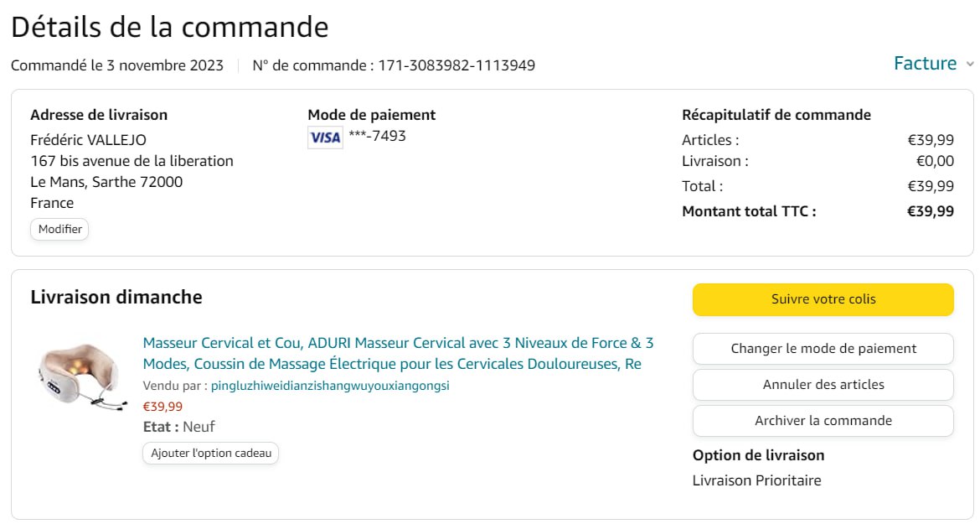This screenshot has width=980, height=524.
Task: Click the VISA card icon
Action: pyautogui.click(x=325, y=137)
